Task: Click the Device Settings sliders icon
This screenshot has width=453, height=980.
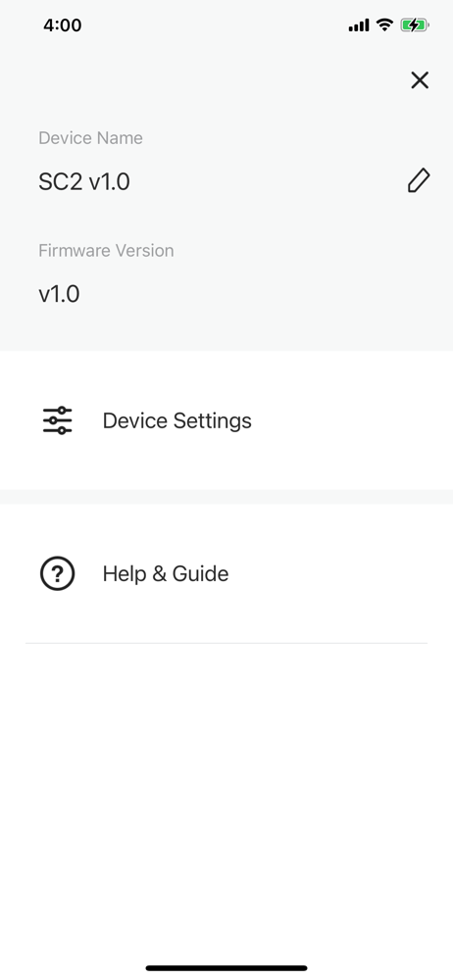Action: pyautogui.click(x=58, y=420)
